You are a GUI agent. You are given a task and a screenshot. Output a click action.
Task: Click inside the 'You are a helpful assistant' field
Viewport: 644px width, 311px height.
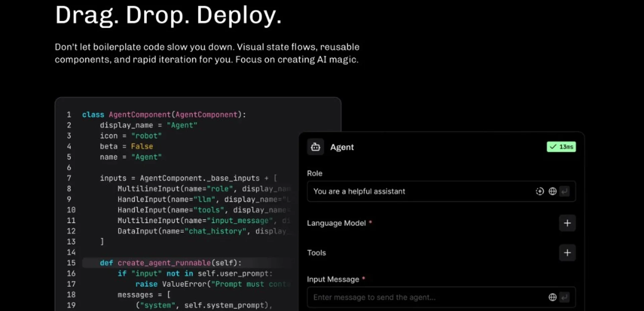click(x=386, y=191)
